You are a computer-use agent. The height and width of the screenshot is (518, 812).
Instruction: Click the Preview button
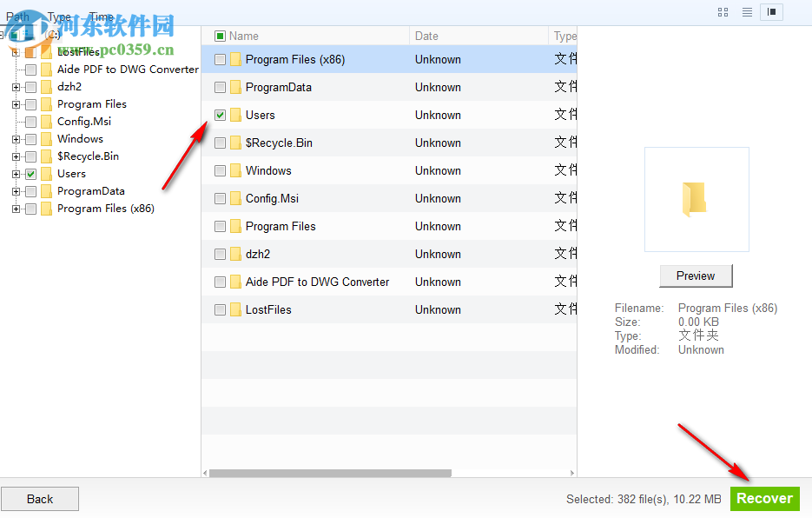(695, 276)
